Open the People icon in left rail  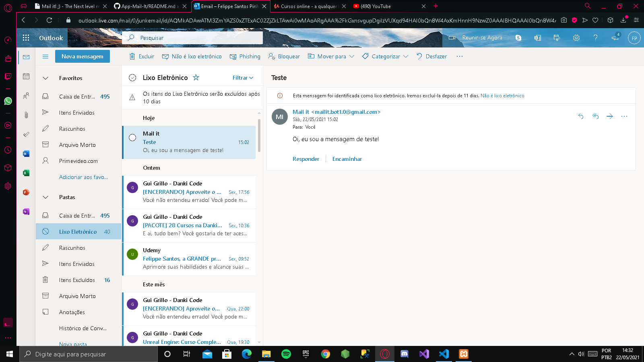26,96
